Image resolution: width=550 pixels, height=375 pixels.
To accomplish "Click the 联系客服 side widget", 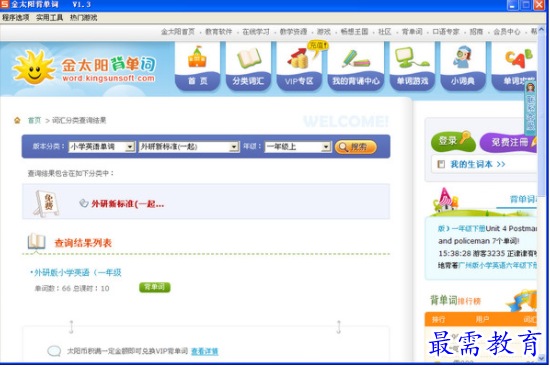I will [x=530, y=108].
